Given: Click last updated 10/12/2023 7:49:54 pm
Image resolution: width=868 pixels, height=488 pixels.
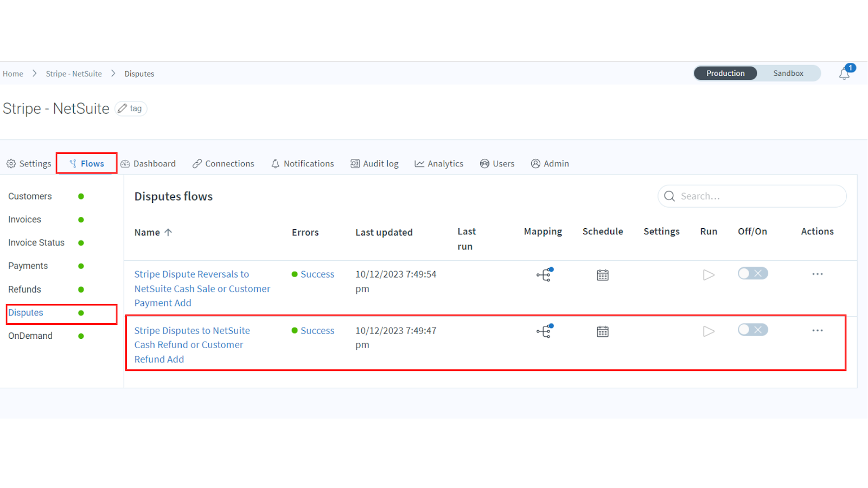Looking at the screenshot, I should (396, 281).
